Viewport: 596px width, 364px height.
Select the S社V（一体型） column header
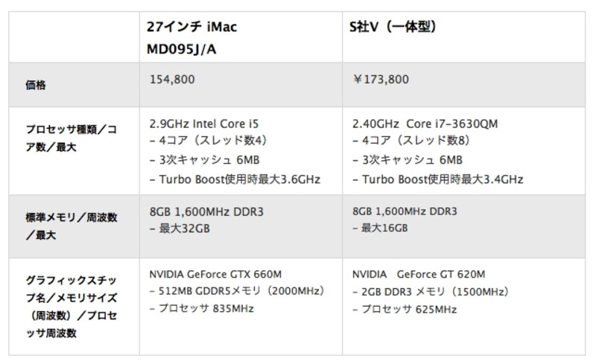click(393, 28)
